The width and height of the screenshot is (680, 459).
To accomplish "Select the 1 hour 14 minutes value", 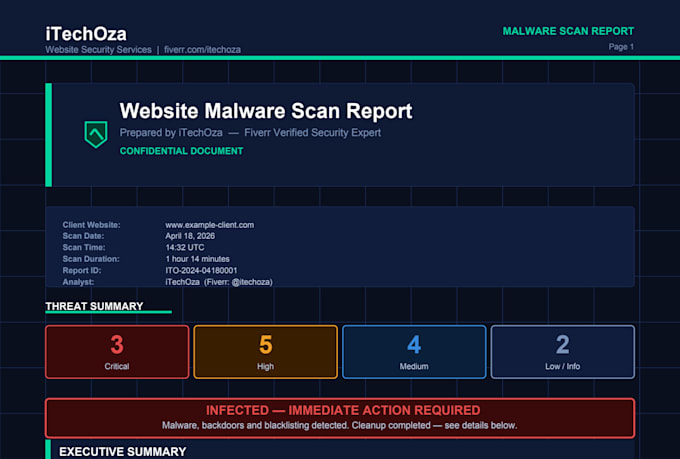I will coord(197,259).
